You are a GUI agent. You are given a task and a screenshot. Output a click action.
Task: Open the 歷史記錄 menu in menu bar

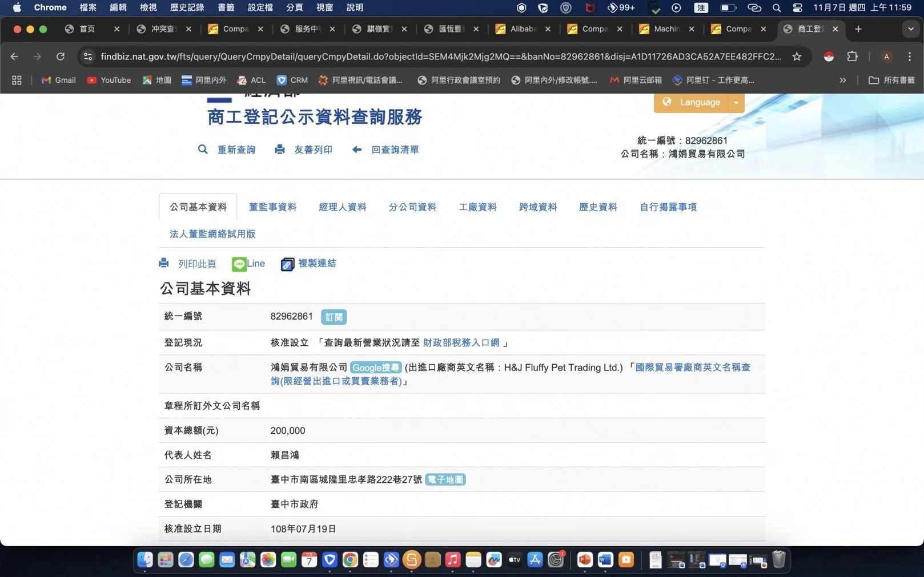[187, 7]
